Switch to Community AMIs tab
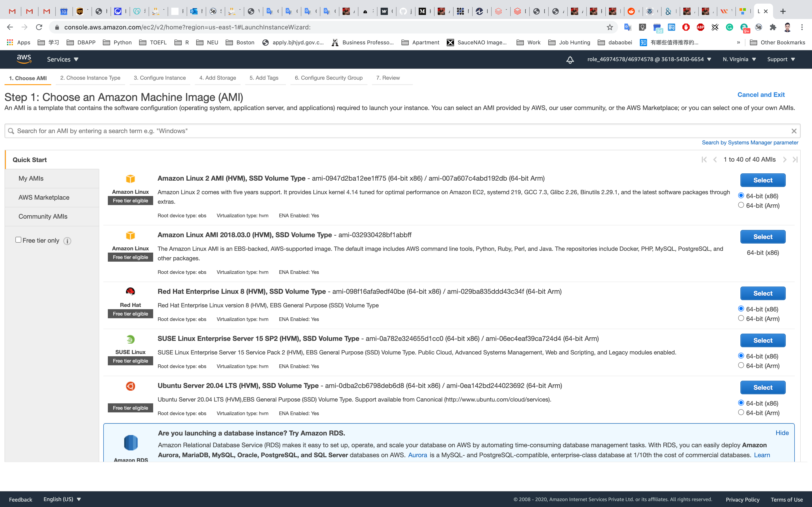812x507 pixels. pos(43,217)
